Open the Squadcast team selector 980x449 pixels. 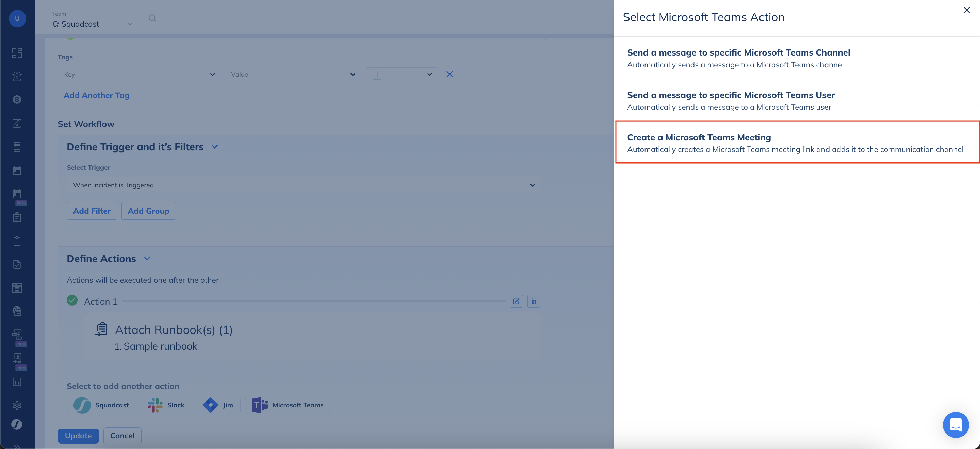(93, 24)
